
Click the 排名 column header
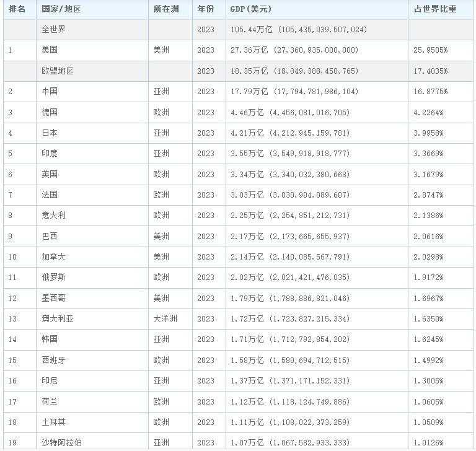(x=17, y=9)
